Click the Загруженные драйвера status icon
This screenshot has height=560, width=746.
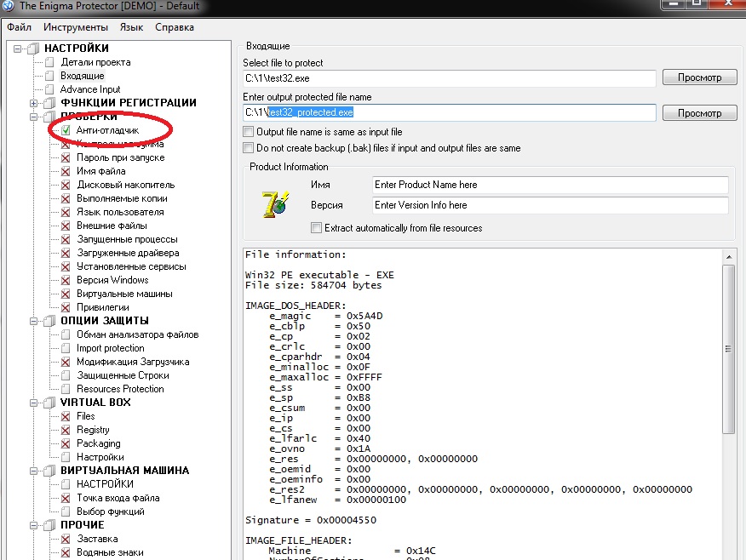[66, 253]
